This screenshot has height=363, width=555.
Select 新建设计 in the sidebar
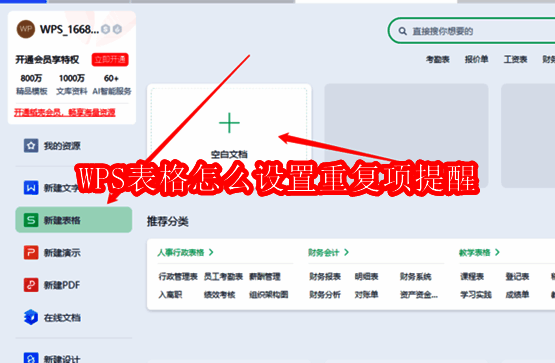62,358
